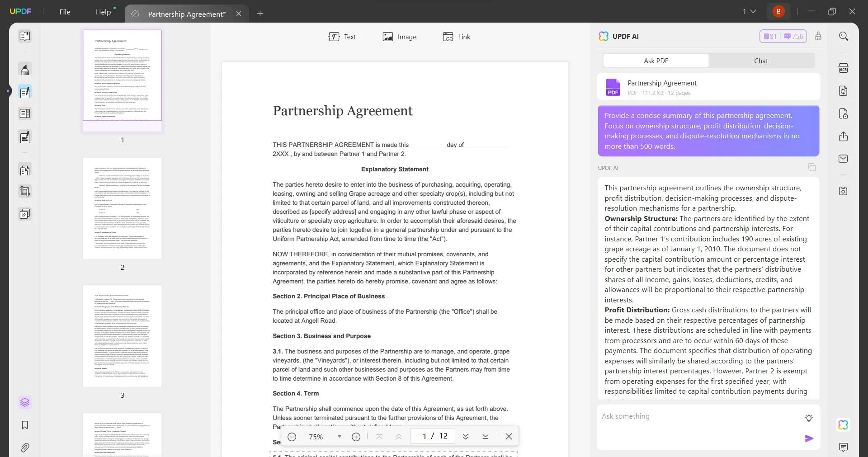
Task: Open the OCR recognition tool
Action: tap(843, 68)
